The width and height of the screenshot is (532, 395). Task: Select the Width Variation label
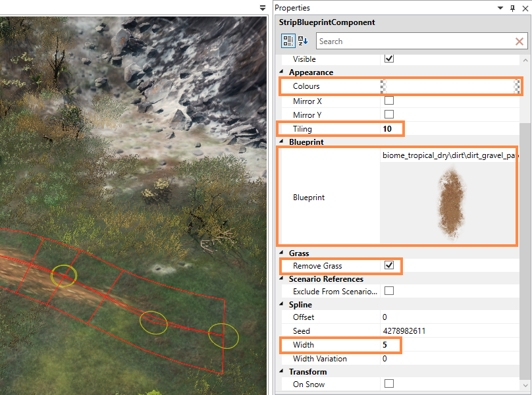tap(319, 359)
